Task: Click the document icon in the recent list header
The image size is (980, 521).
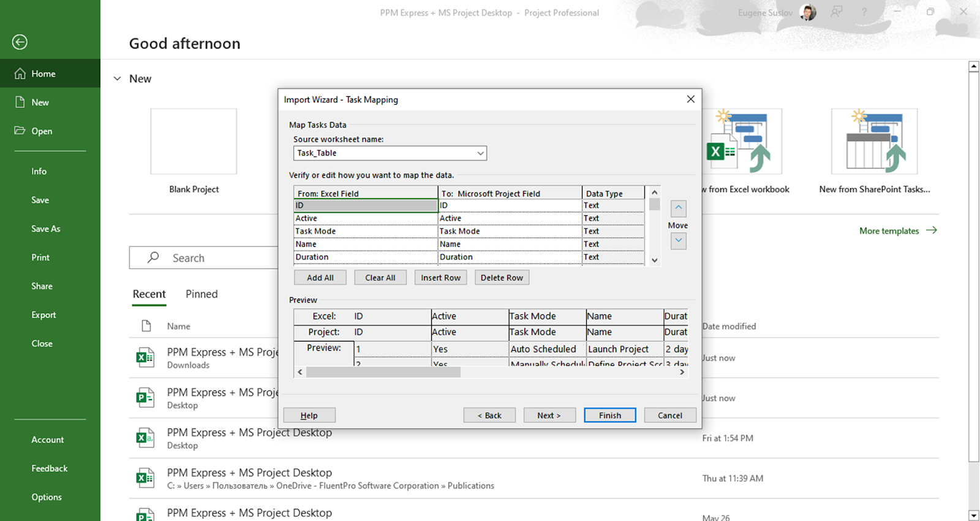Action: (x=146, y=326)
